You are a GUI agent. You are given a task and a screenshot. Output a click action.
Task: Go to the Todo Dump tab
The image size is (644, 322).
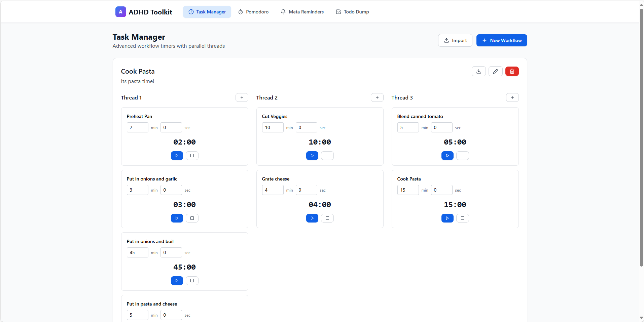[x=352, y=12]
